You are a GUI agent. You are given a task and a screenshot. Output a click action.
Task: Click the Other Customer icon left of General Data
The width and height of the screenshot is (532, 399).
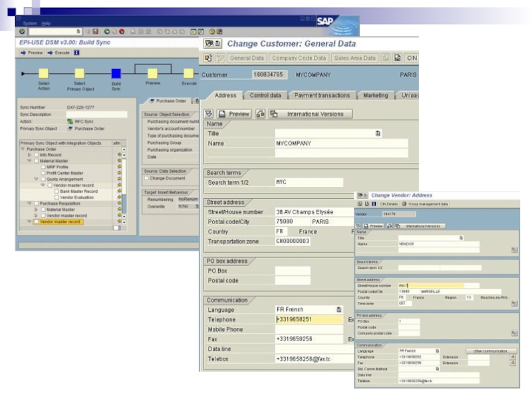point(208,58)
